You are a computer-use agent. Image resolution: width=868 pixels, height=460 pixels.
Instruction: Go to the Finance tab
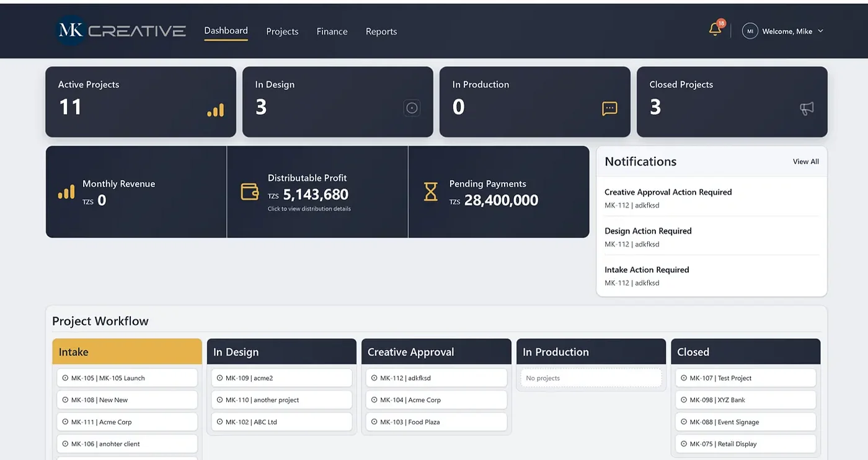[x=332, y=32]
